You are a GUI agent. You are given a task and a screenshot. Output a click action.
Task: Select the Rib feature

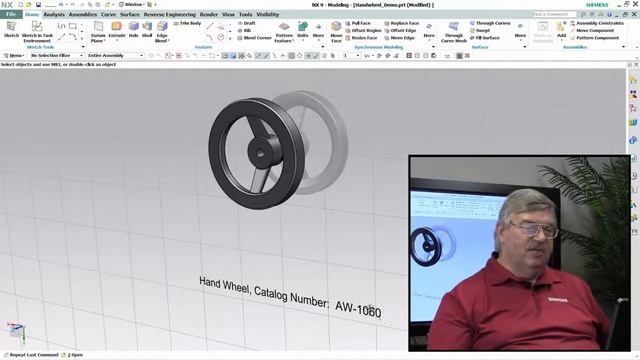(x=244, y=31)
